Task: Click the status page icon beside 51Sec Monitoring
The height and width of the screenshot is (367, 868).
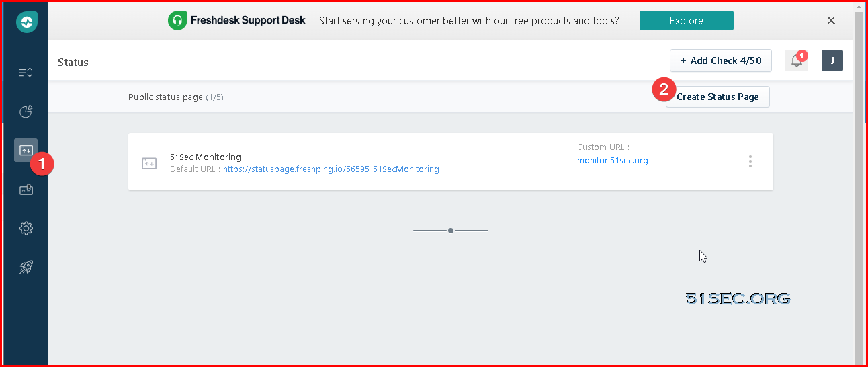Action: (149, 163)
